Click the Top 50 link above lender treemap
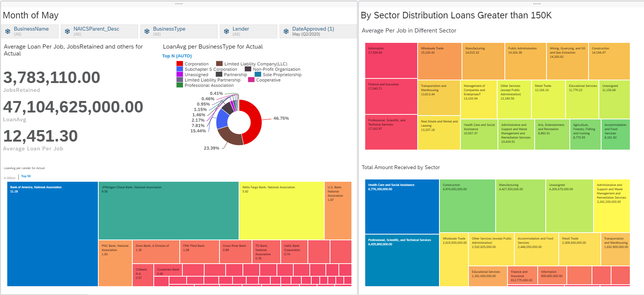 coord(26,176)
